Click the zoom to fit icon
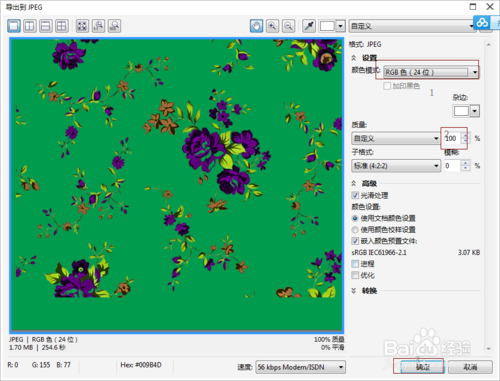This screenshot has width=500, height=381. click(82, 26)
